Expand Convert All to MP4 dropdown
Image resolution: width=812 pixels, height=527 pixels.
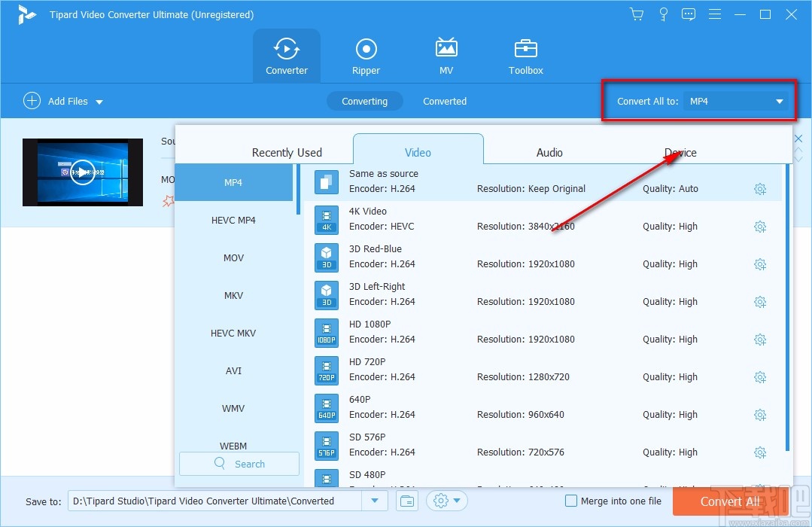point(780,102)
